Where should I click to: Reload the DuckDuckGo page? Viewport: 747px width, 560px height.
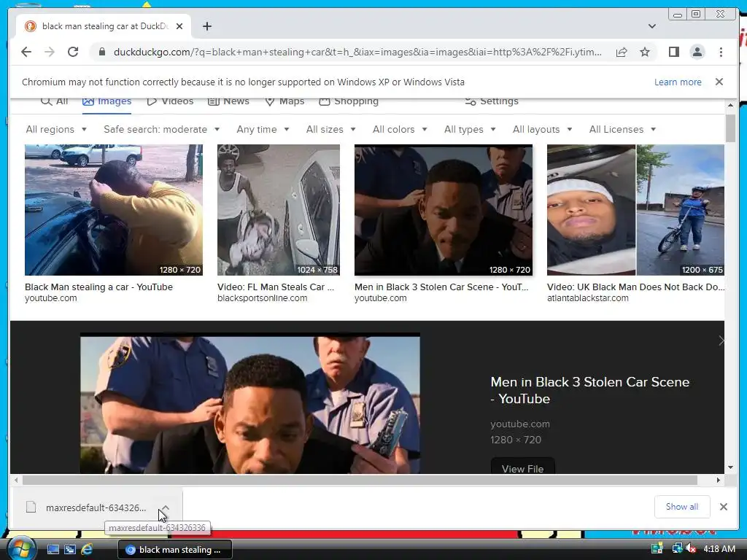coord(73,52)
